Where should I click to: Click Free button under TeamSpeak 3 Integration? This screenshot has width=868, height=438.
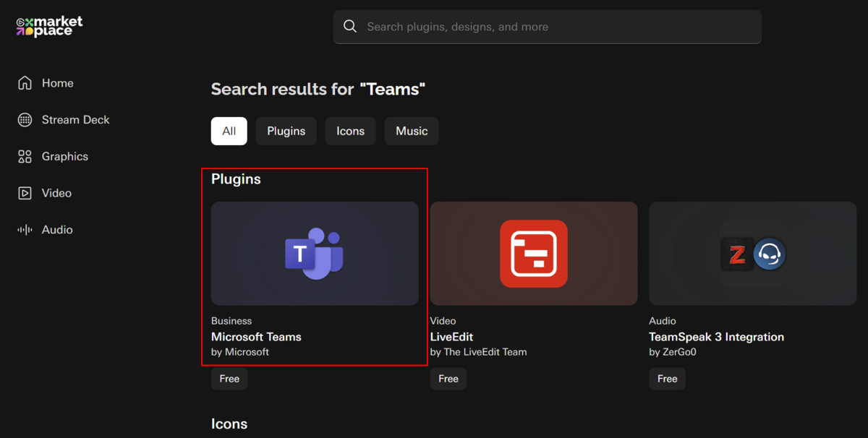click(668, 379)
